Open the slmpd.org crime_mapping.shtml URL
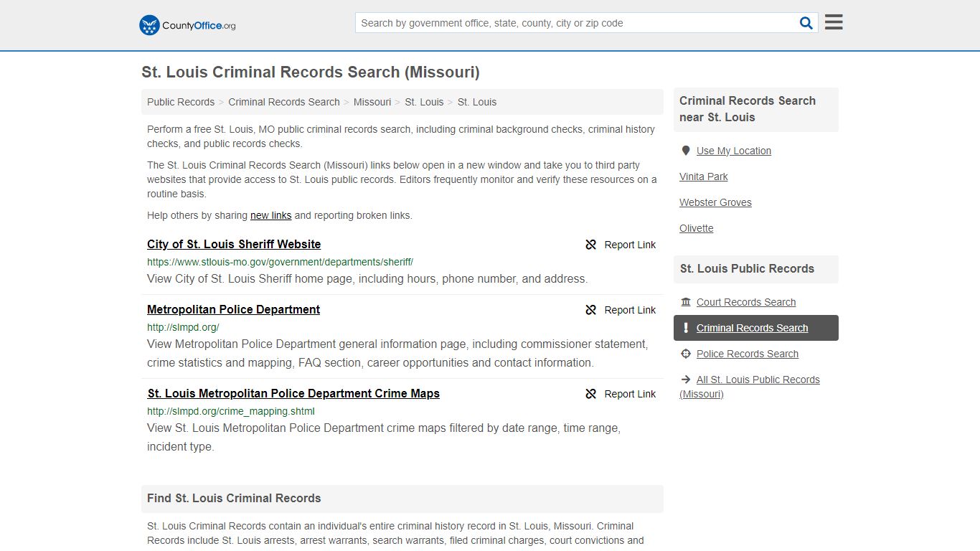 [x=231, y=411]
